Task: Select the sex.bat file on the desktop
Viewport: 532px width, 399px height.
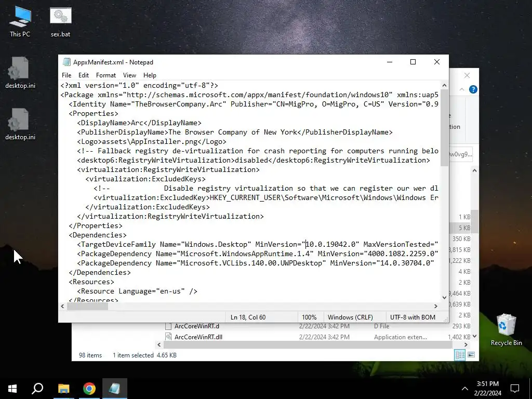Action: pos(61,22)
